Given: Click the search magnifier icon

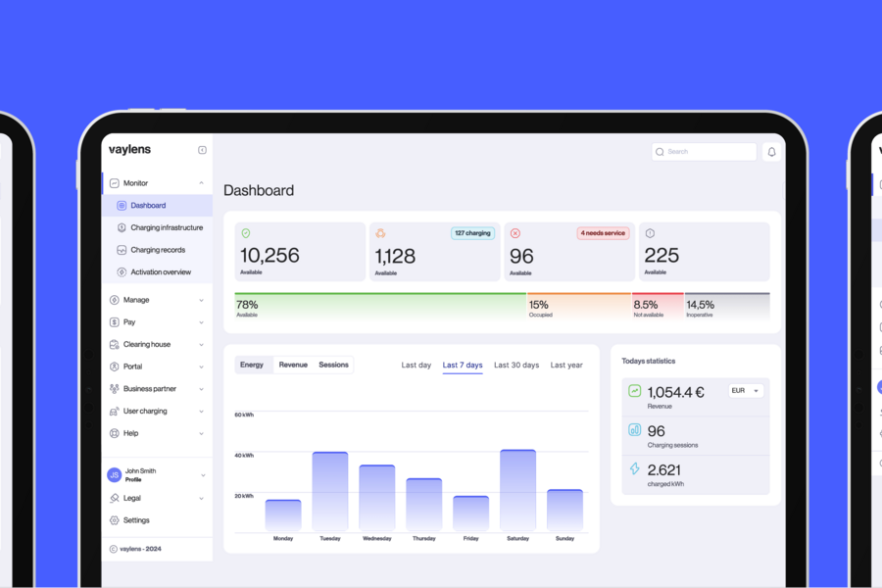Looking at the screenshot, I should [660, 152].
